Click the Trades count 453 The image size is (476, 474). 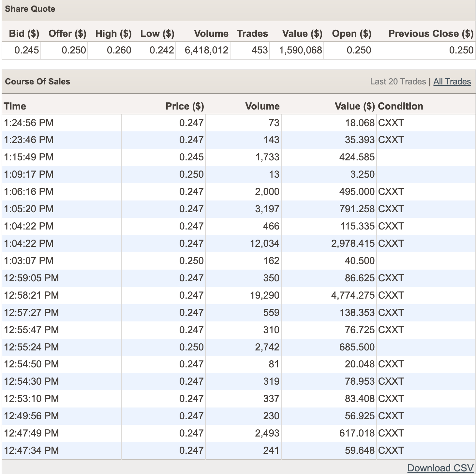pos(260,50)
